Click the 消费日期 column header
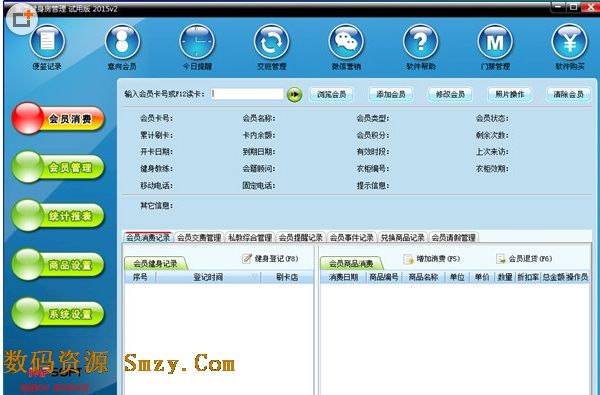The width and height of the screenshot is (600, 395). [x=343, y=277]
